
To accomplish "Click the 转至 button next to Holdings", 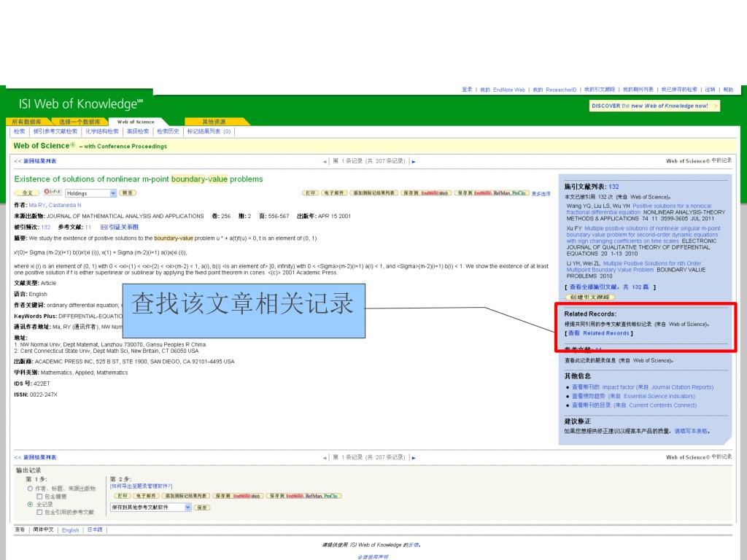I will 127,192.
